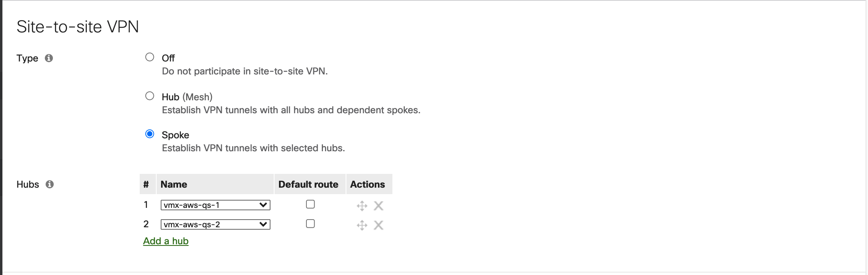Click the reorder icon for hub 2
This screenshot has width=868, height=275.
(362, 225)
